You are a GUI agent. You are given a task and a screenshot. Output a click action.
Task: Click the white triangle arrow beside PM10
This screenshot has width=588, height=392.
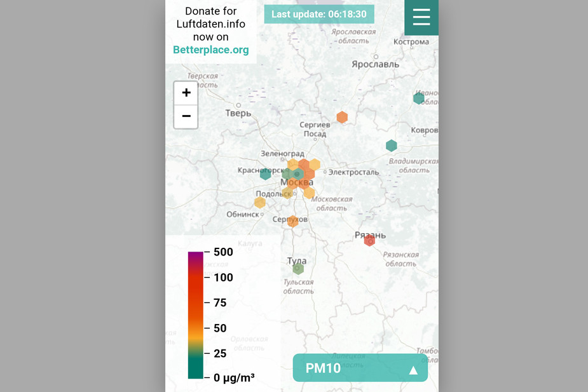[x=413, y=370]
